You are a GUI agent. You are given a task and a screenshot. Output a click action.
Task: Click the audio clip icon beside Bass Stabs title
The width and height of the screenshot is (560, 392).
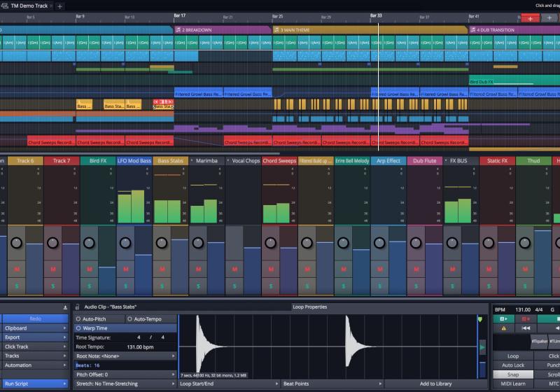coord(78,307)
